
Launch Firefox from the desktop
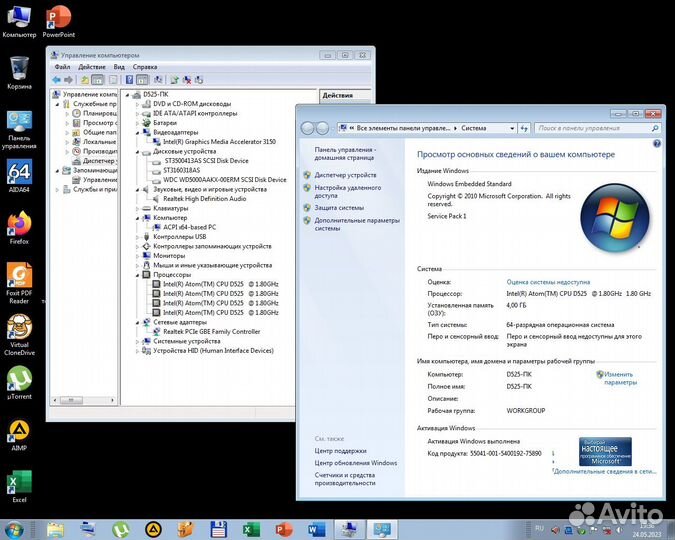(x=19, y=227)
